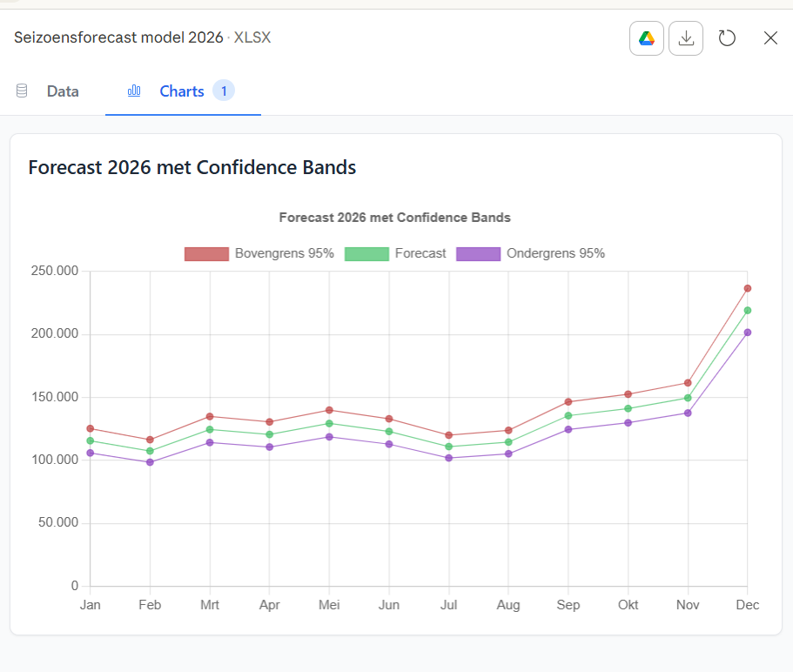
Task: Click the Bovengrens point for Mei
Action: pos(329,410)
